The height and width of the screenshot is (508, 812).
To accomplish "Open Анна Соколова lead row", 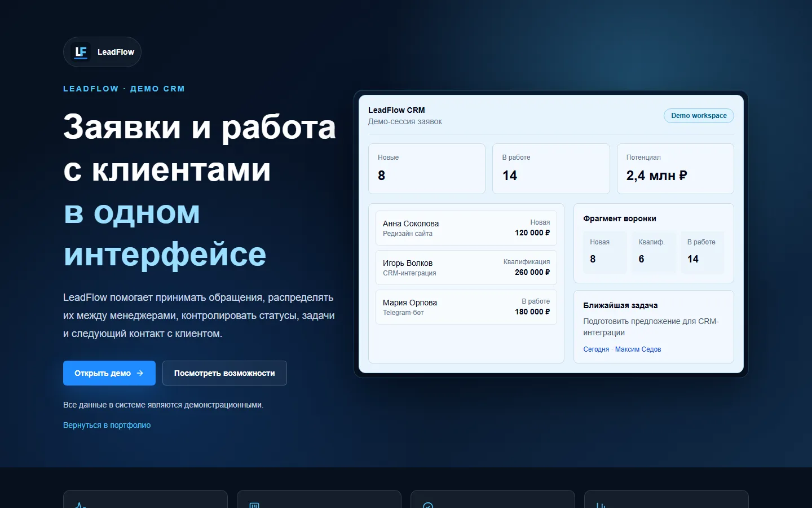I will tap(466, 228).
